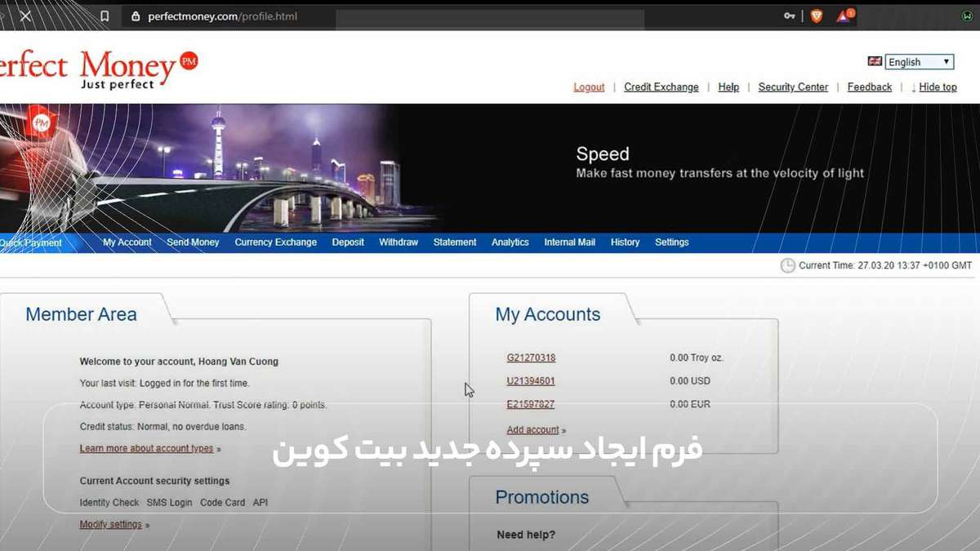Click the browser stop-loading X icon
Screen dimensions: 980x551
click(x=26, y=16)
